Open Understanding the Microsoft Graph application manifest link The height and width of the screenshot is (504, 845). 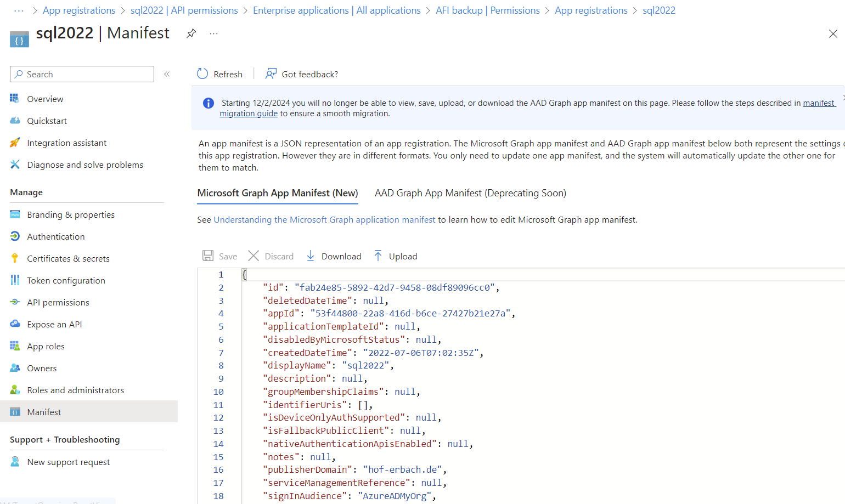point(324,219)
